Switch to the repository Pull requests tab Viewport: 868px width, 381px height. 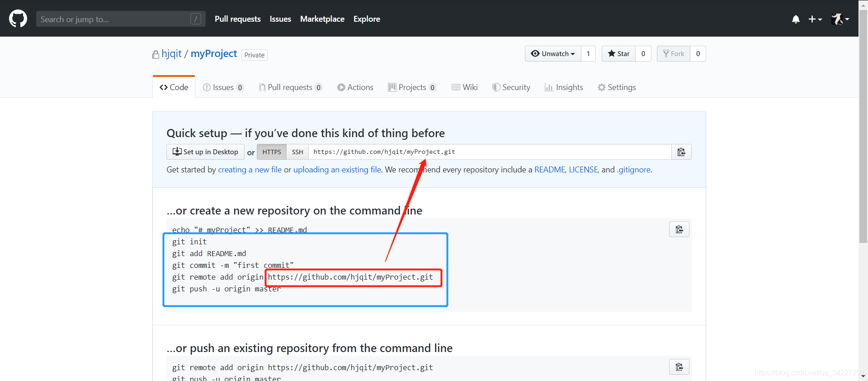click(290, 87)
